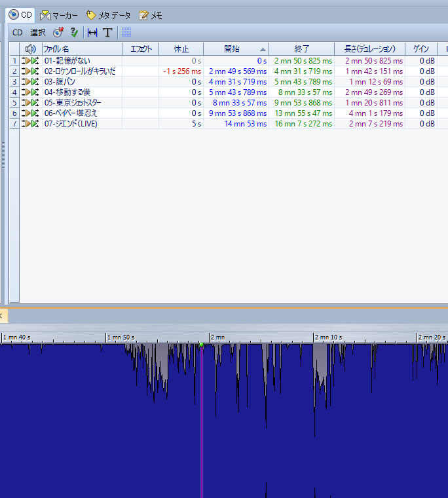Click end time 2 mn 50 s 825 ms
Screen dimensions: 448x498
(303, 61)
